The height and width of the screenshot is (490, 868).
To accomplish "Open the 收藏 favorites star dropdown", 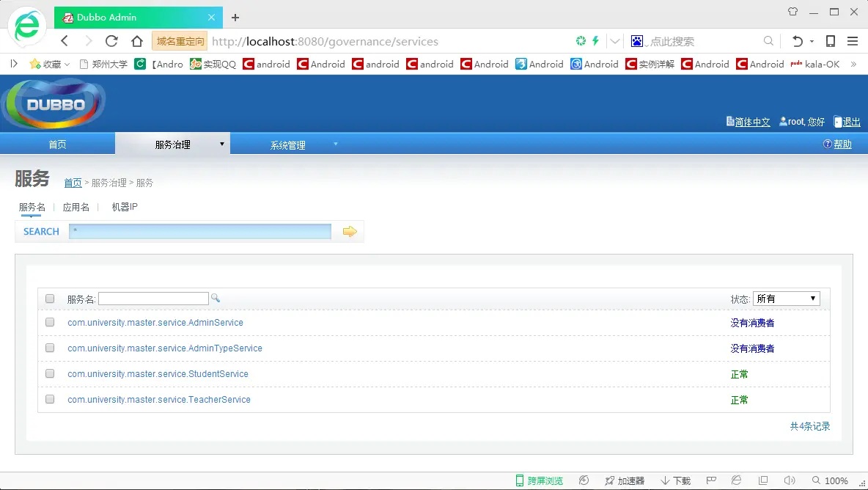I will pos(50,65).
